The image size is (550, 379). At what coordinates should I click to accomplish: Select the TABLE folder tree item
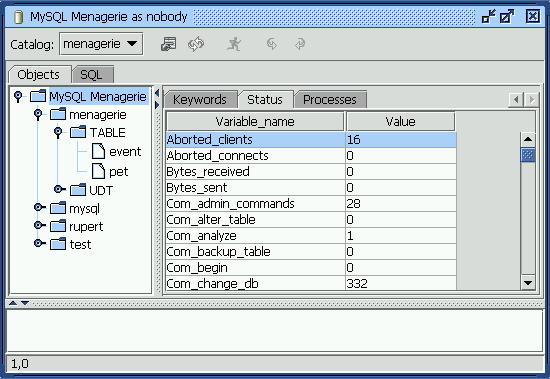tap(108, 133)
